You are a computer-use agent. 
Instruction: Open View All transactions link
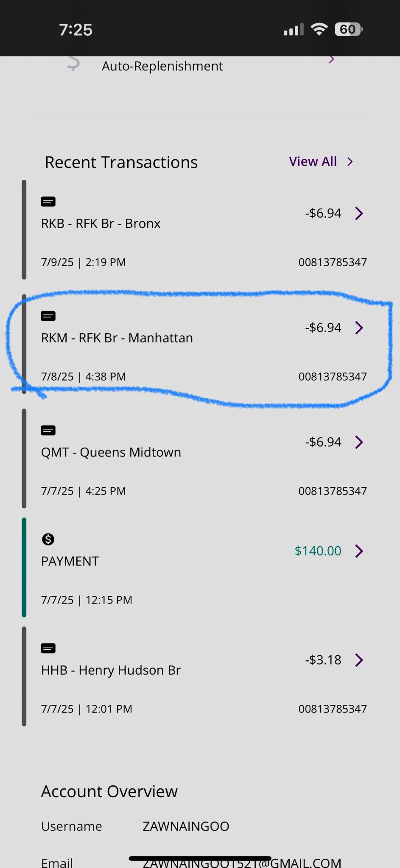[x=321, y=161]
